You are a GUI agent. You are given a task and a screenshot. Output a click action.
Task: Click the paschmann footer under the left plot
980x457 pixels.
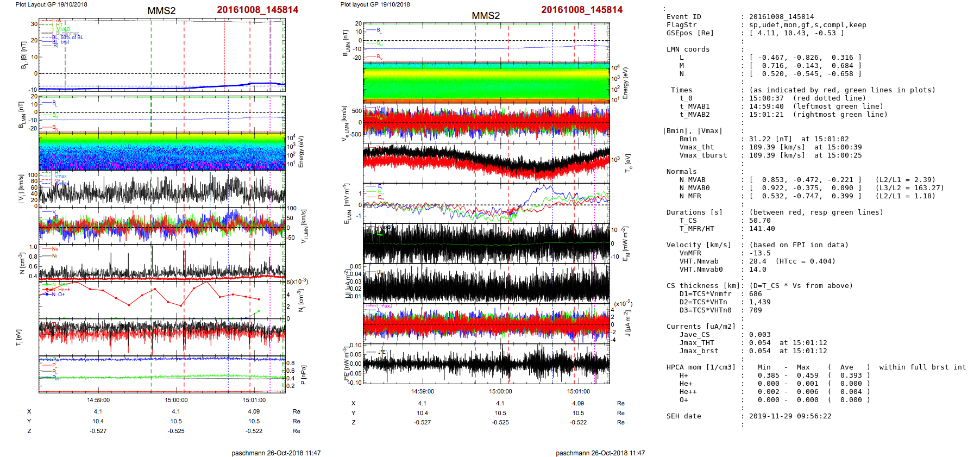(x=276, y=453)
